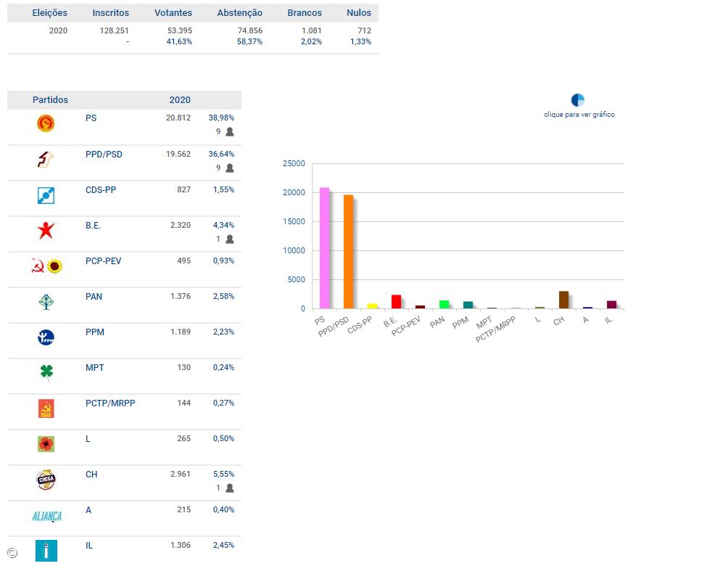This screenshot has width=728, height=566.
Task: Select the PCTP/MRPP party name
Action: tap(110, 403)
